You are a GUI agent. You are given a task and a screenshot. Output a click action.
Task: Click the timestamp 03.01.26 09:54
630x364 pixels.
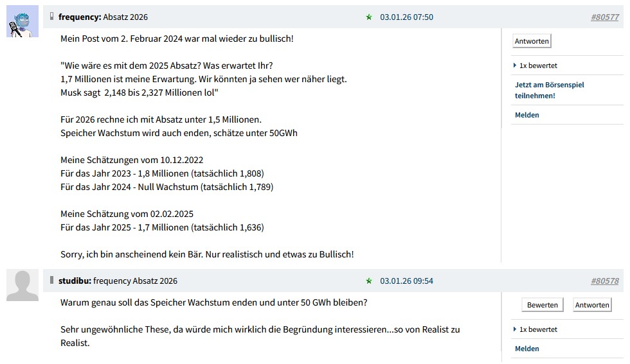(406, 281)
